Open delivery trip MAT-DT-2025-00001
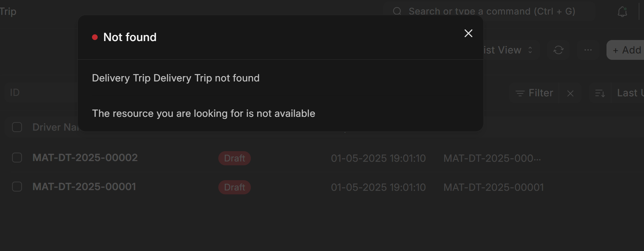Screen dimensions: 644x251 (84, 187)
